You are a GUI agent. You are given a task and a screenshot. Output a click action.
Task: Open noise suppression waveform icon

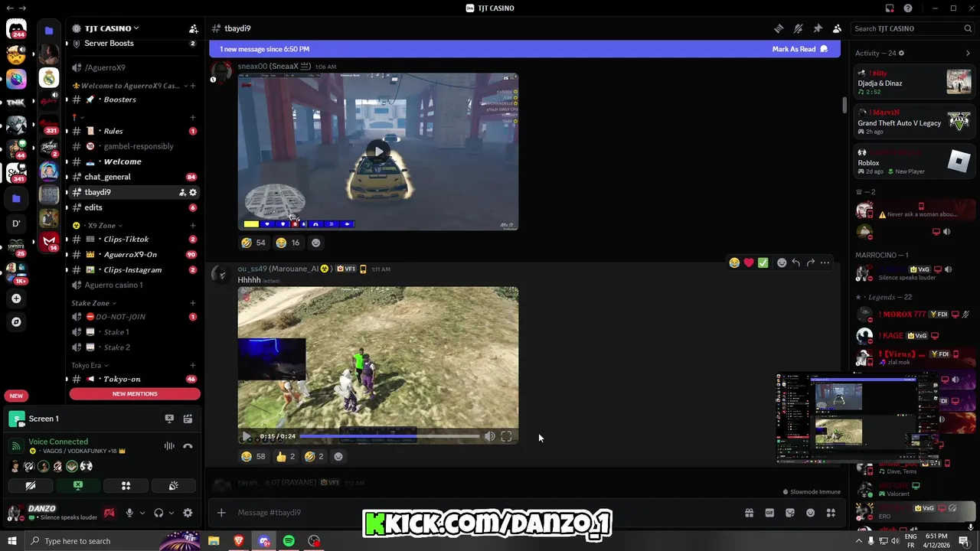point(169,446)
